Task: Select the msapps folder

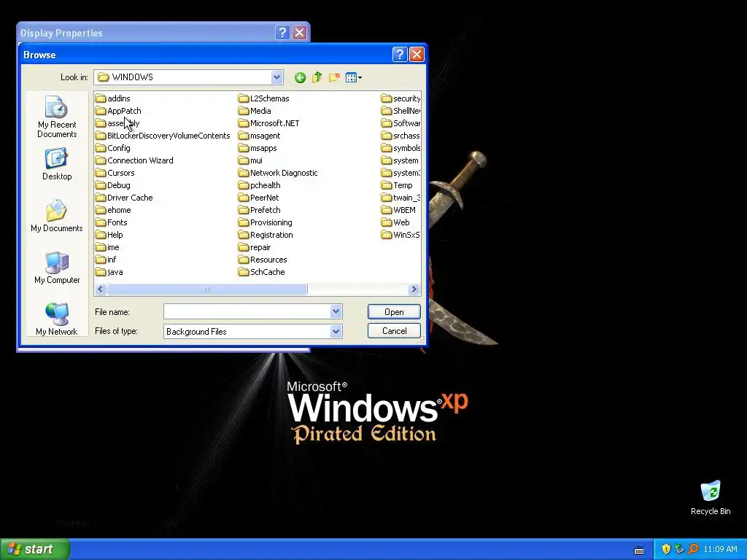Action: coord(258,148)
